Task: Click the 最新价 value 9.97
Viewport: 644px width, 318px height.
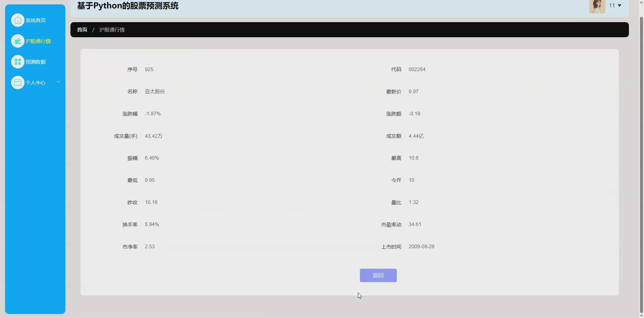Action: tap(413, 92)
